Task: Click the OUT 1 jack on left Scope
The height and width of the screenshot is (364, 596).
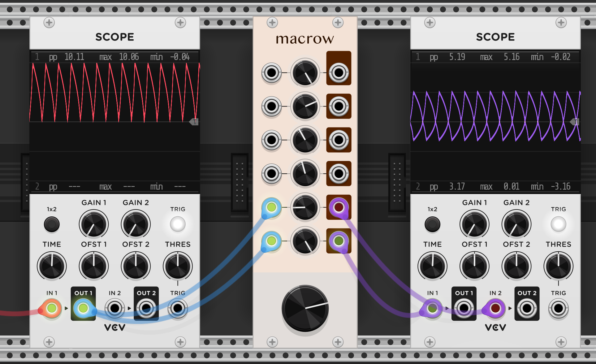Action: coord(83,308)
